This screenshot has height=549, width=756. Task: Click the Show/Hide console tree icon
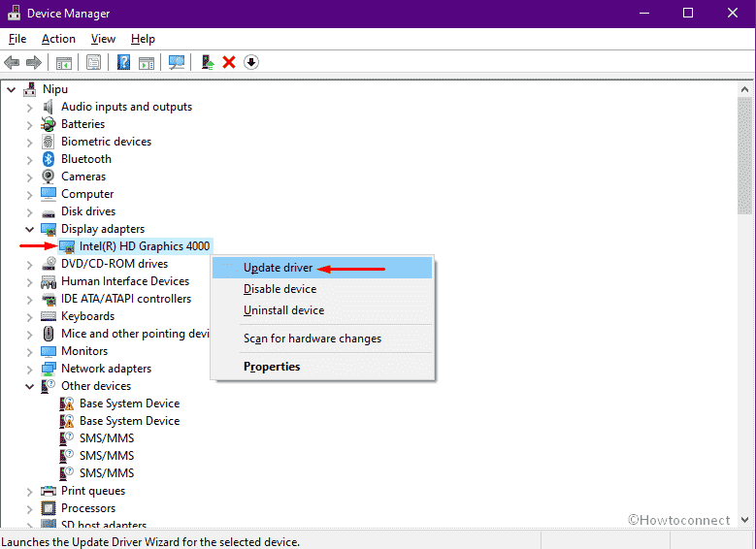(64, 63)
